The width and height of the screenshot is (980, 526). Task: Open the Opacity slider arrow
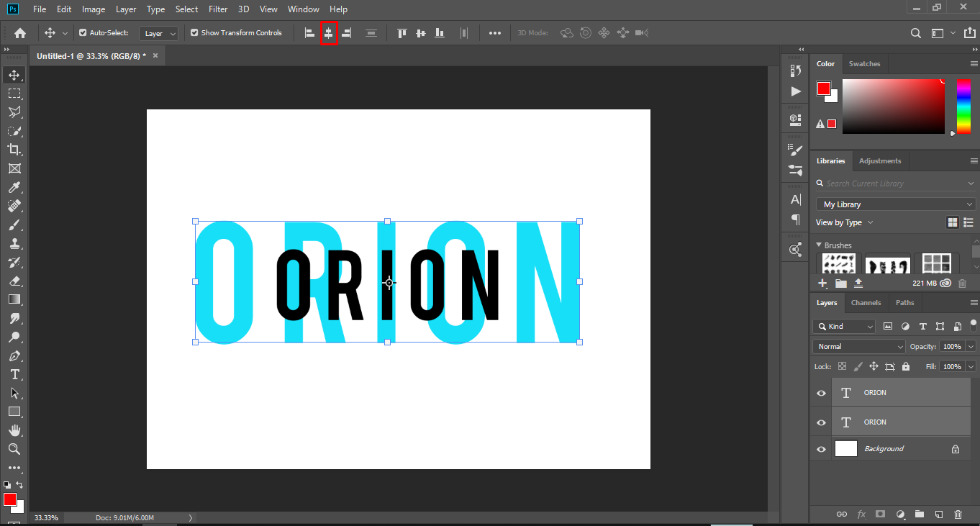971,347
